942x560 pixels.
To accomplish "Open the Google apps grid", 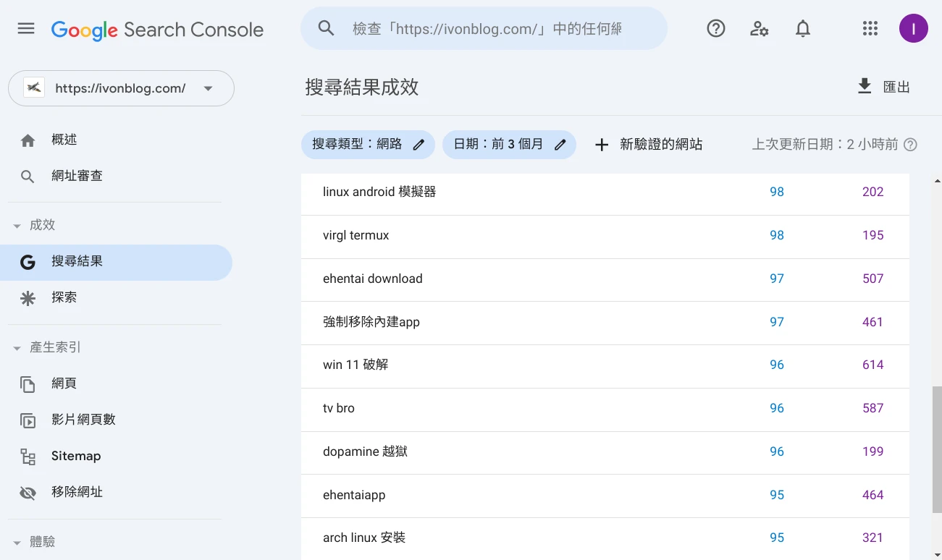I will coord(870,29).
